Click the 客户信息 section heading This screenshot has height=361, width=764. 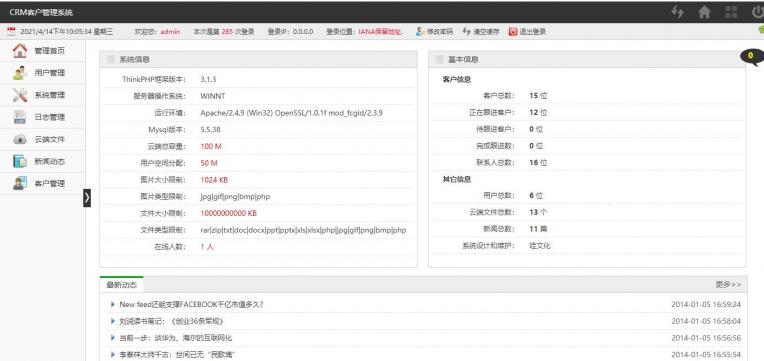pyautogui.click(x=457, y=79)
